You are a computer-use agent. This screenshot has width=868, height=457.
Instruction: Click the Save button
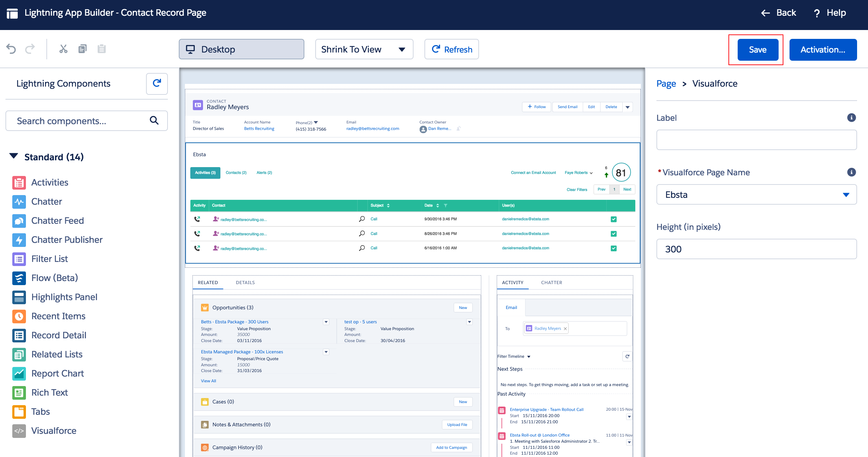(x=757, y=50)
